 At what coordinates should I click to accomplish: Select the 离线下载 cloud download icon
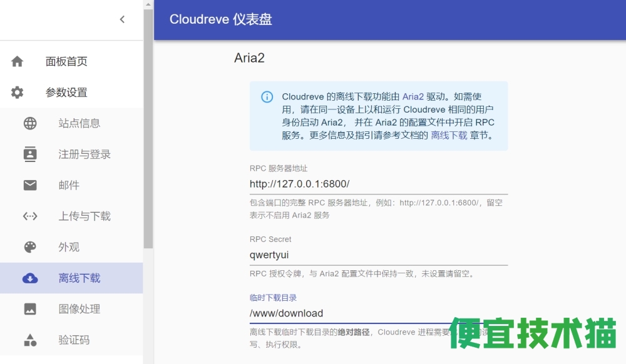click(x=30, y=278)
